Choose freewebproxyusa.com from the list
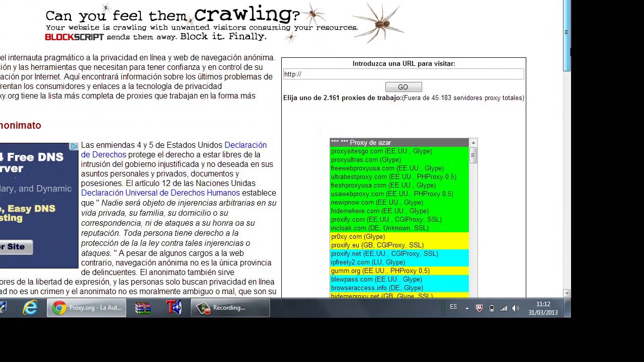 399,168
